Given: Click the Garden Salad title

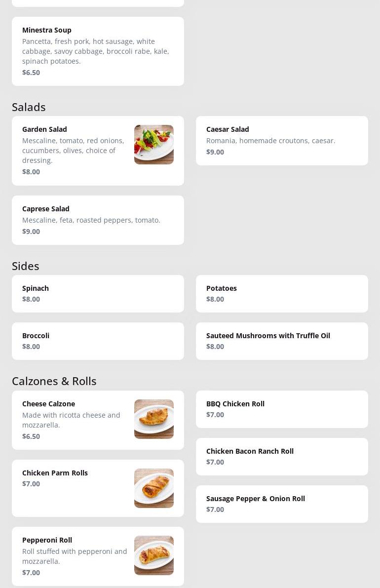Looking at the screenshot, I should [x=44, y=129].
